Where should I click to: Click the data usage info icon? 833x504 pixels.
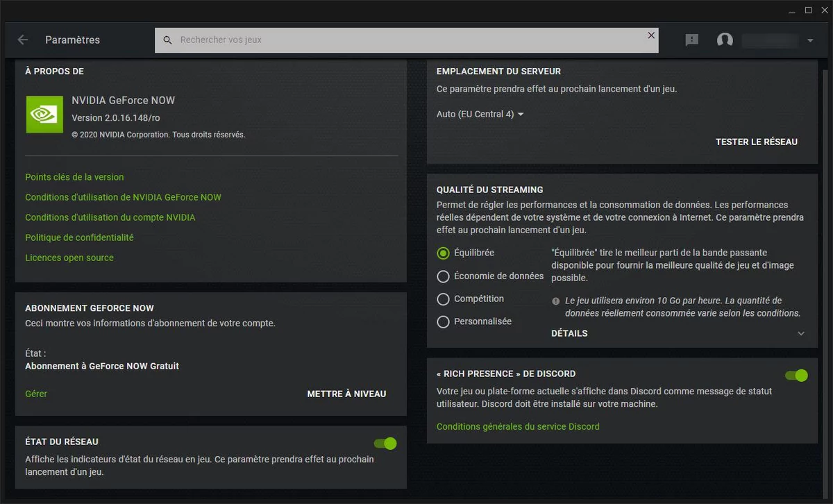(556, 301)
